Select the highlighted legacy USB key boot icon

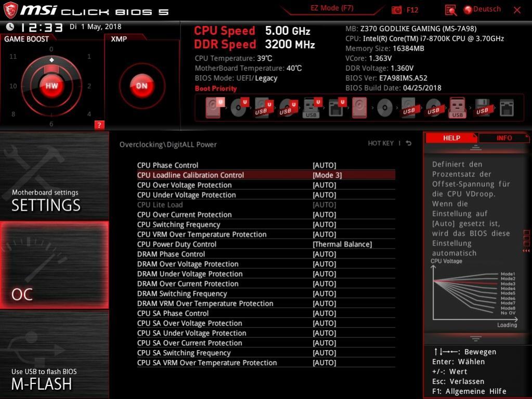[457, 108]
